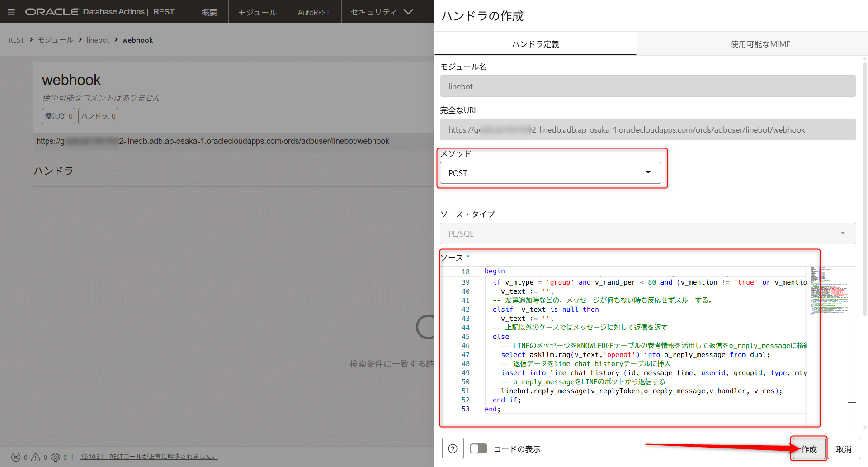The width and height of the screenshot is (868, 467).
Task: Go to モジュール breadcrumb link
Action: click(x=55, y=40)
